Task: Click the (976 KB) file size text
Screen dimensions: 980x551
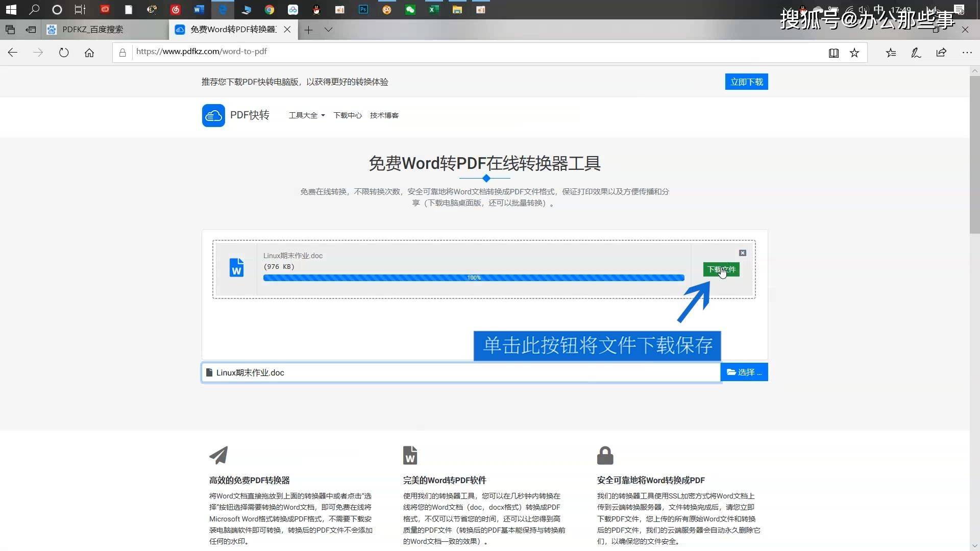Action: pyautogui.click(x=279, y=266)
